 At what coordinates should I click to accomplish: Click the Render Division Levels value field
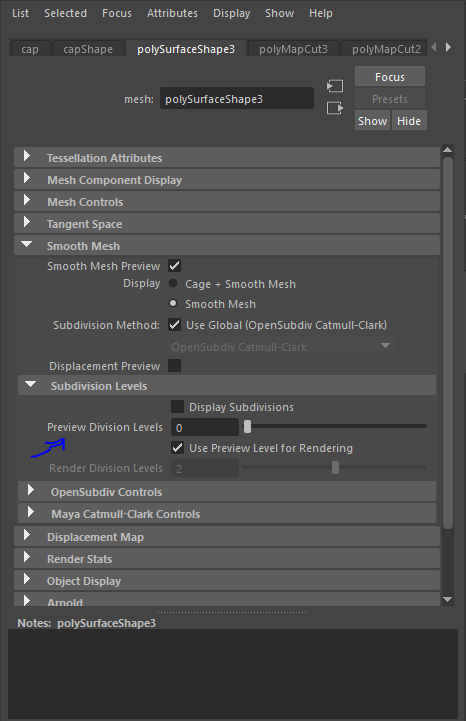(205, 468)
